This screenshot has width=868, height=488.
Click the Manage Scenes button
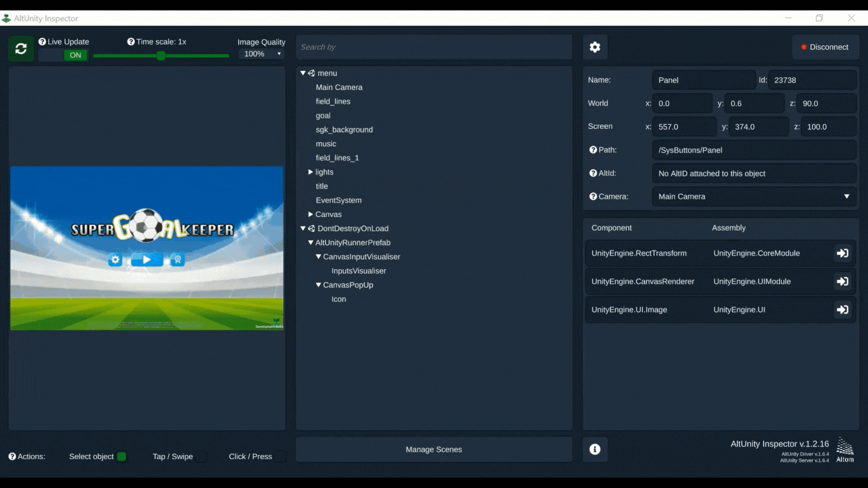pos(434,449)
